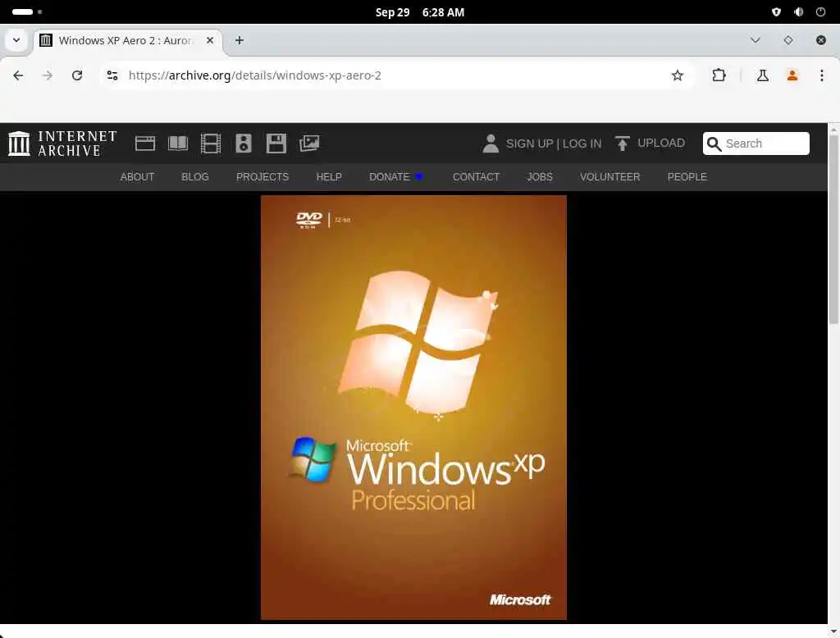Open the Activities indicator in the top bar
The width and height of the screenshot is (840, 638).
tap(27, 11)
